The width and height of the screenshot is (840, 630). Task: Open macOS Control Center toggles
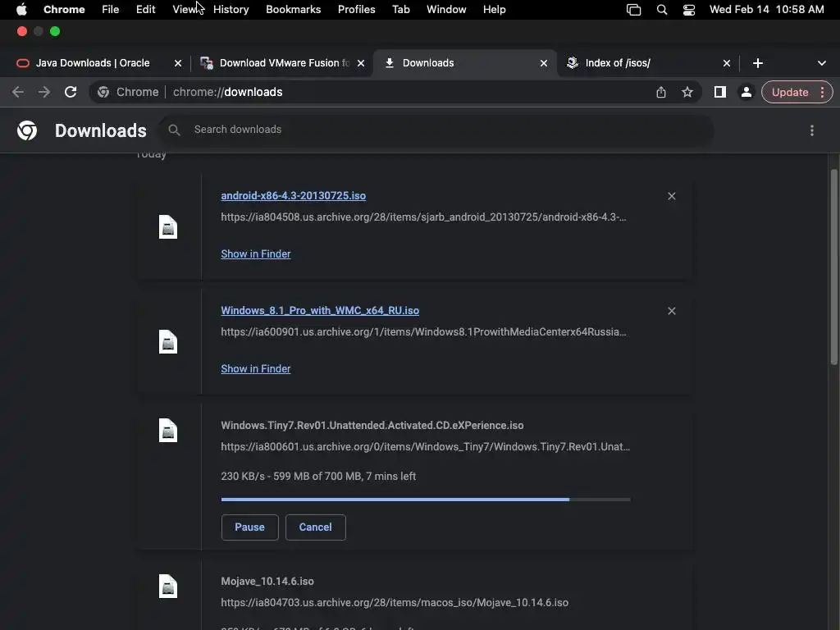[689, 10]
